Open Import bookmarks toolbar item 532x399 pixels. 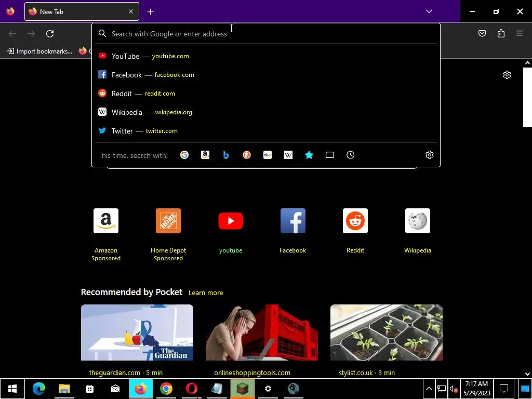tap(39, 51)
